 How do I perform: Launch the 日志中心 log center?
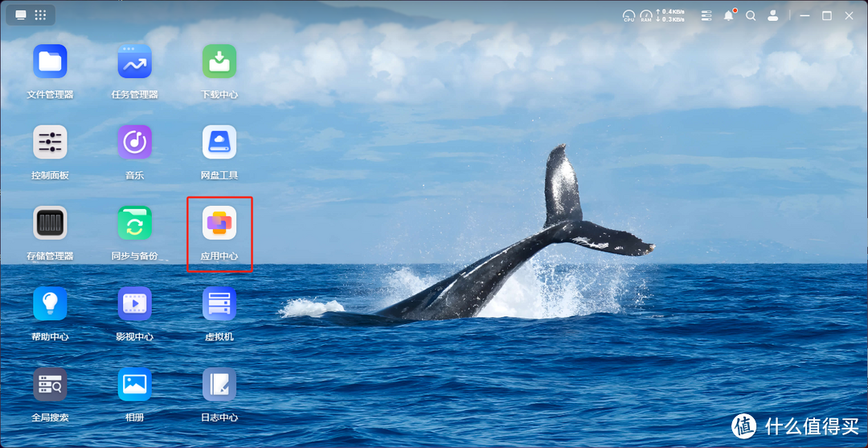[x=219, y=385]
